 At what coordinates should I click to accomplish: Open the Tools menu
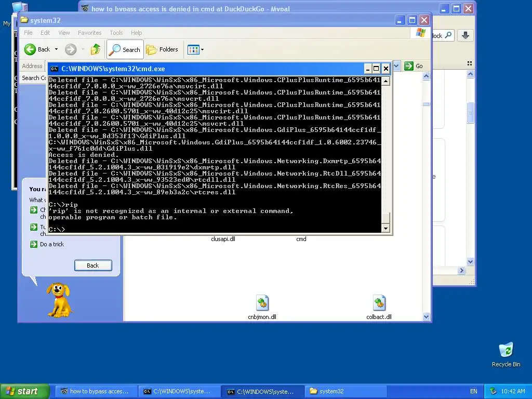(x=116, y=33)
